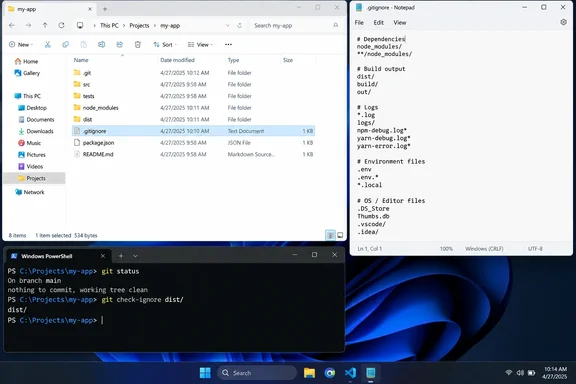576x384 pixels.
Task: Click the Notepad taskbar icon
Action: coord(371,373)
